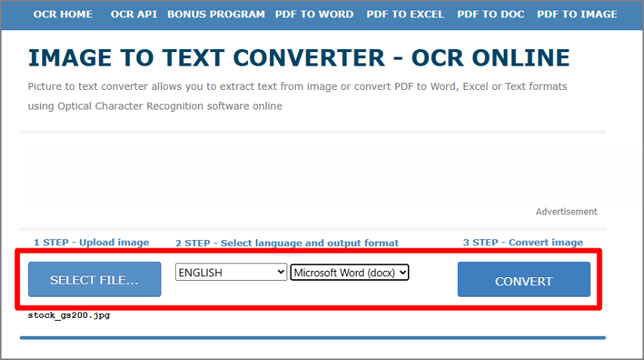The height and width of the screenshot is (360, 644).
Task: Click the '1 STEP - Upload image' label
Action: pyautogui.click(x=91, y=242)
